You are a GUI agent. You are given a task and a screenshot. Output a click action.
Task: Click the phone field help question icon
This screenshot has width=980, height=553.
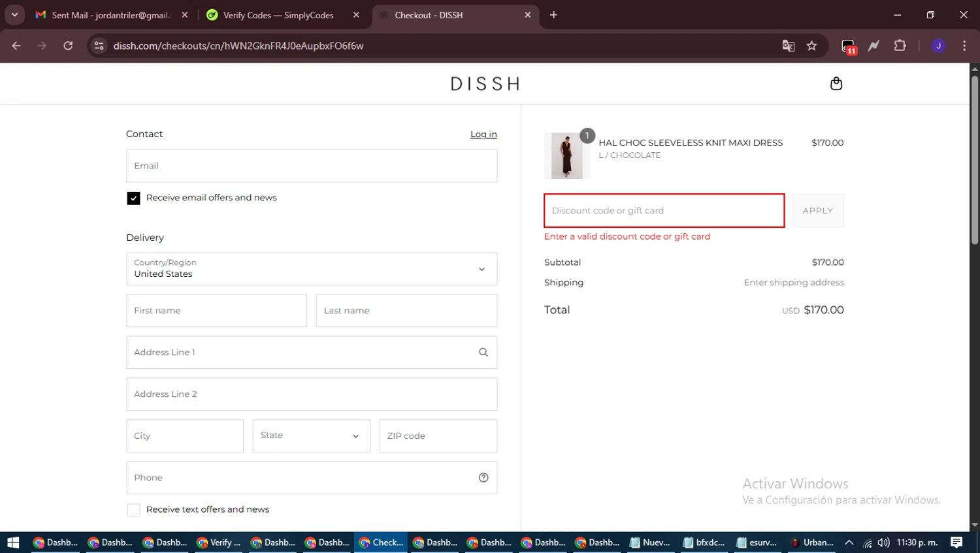coord(483,478)
